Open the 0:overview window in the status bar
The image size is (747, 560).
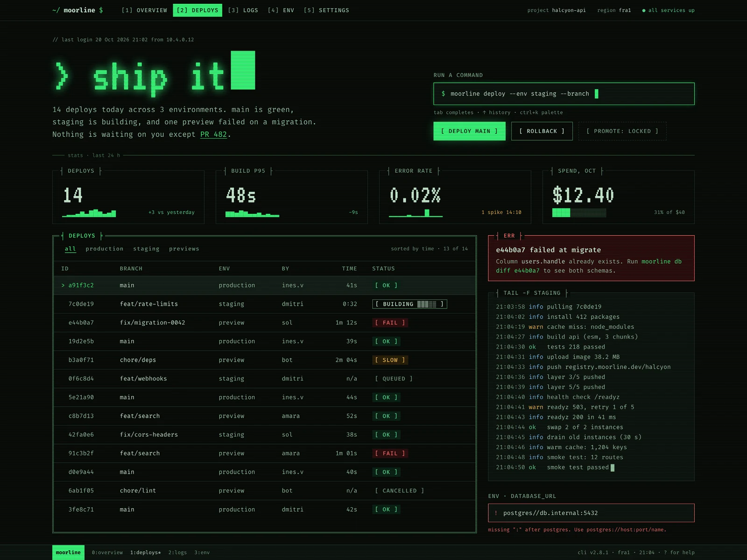107,553
